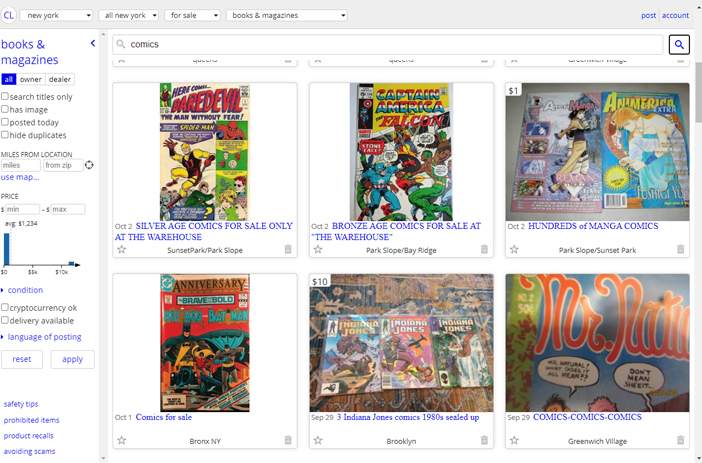Star the Bronze Age Comics listing
702x463 pixels.
pyautogui.click(x=318, y=249)
